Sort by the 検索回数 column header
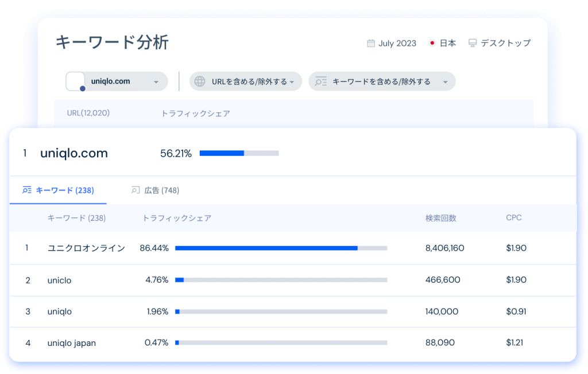Screen dimensions: 588x374 point(440,218)
